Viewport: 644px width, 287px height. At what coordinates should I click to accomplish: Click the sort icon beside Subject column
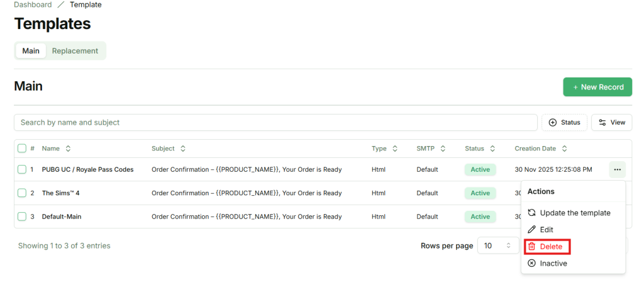coord(183,149)
